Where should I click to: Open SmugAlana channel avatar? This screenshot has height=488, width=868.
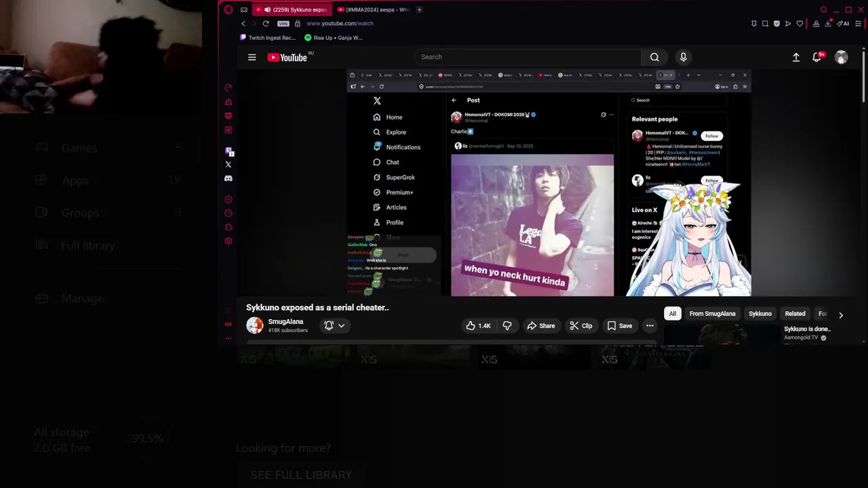point(254,325)
